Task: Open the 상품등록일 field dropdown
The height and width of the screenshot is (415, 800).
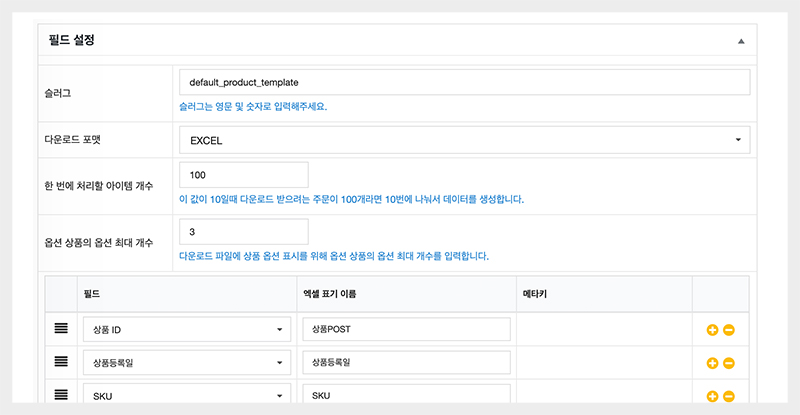Action: [x=187, y=363]
